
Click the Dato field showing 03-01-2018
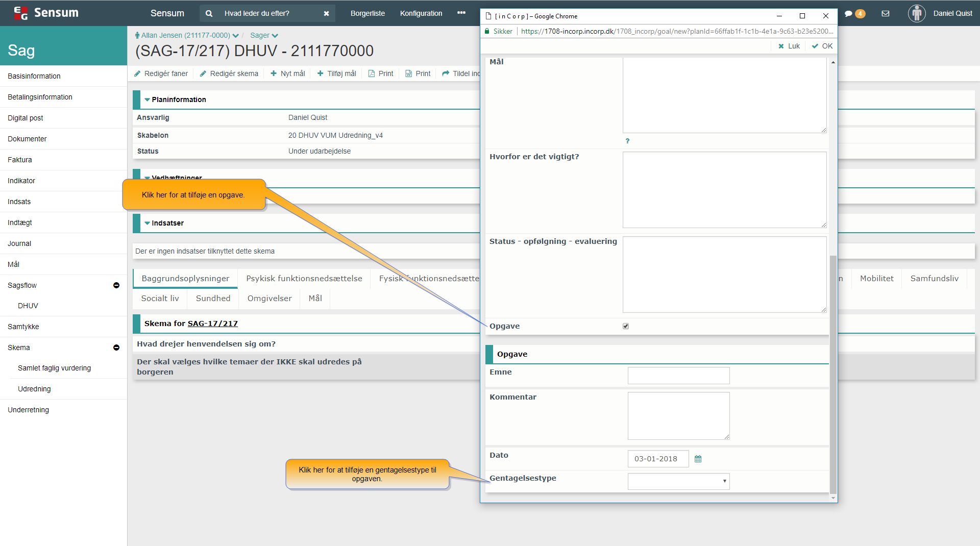pyautogui.click(x=658, y=459)
